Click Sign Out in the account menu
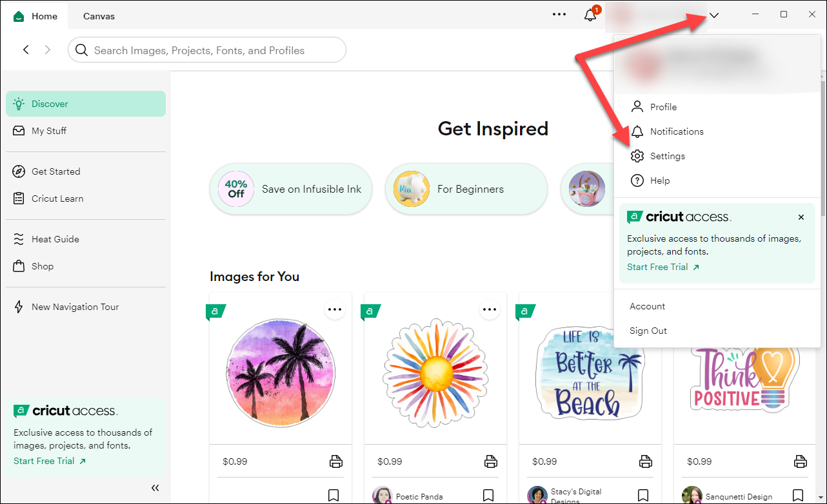The width and height of the screenshot is (827, 504). [x=648, y=331]
